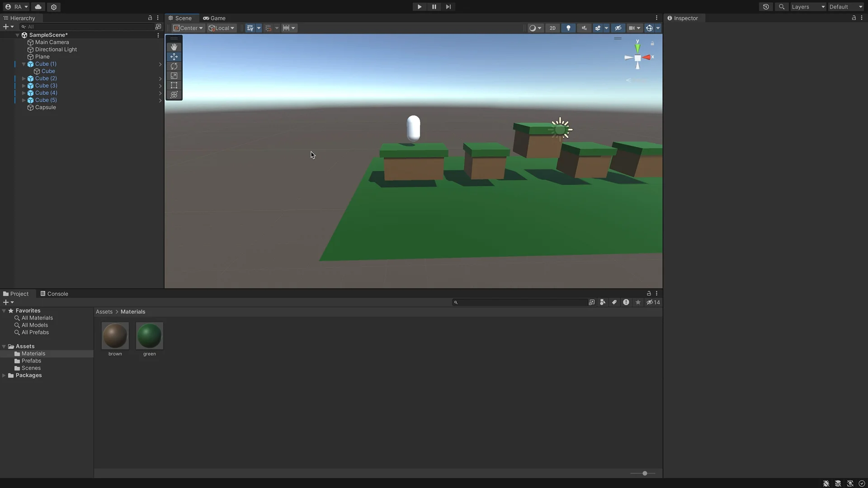Image resolution: width=868 pixels, height=488 pixels.
Task: Select the Move tool
Action: pyautogui.click(x=174, y=56)
